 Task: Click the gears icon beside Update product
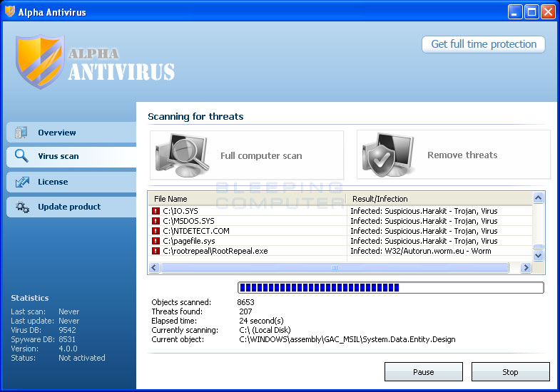coord(22,207)
